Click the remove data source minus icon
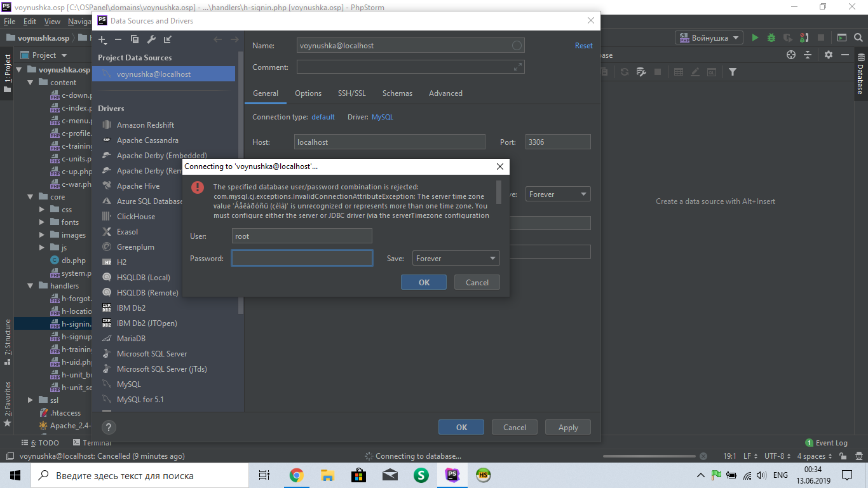Image resolution: width=868 pixels, height=488 pixels. (x=118, y=39)
